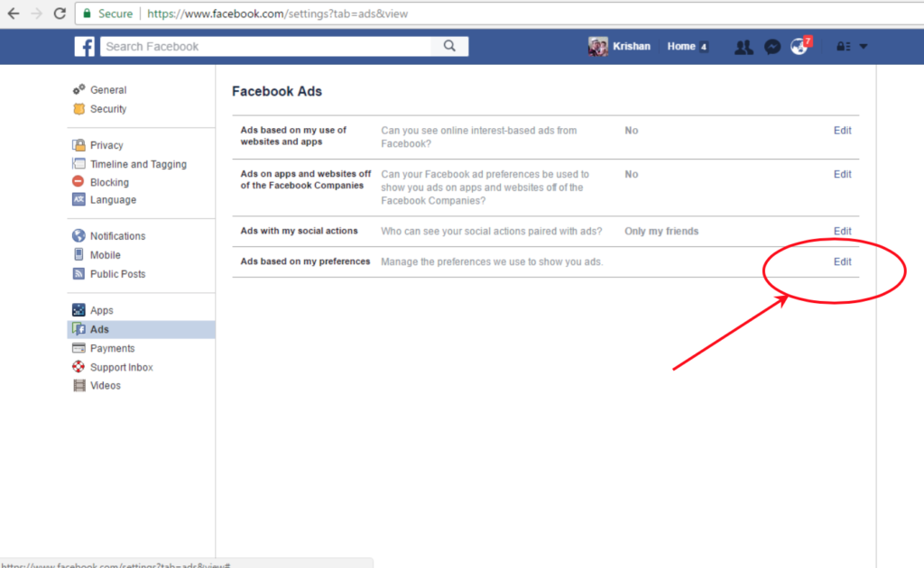This screenshot has width=924, height=568.
Task: Click the search magnifier in the Facebook search bar
Action: tap(449, 46)
